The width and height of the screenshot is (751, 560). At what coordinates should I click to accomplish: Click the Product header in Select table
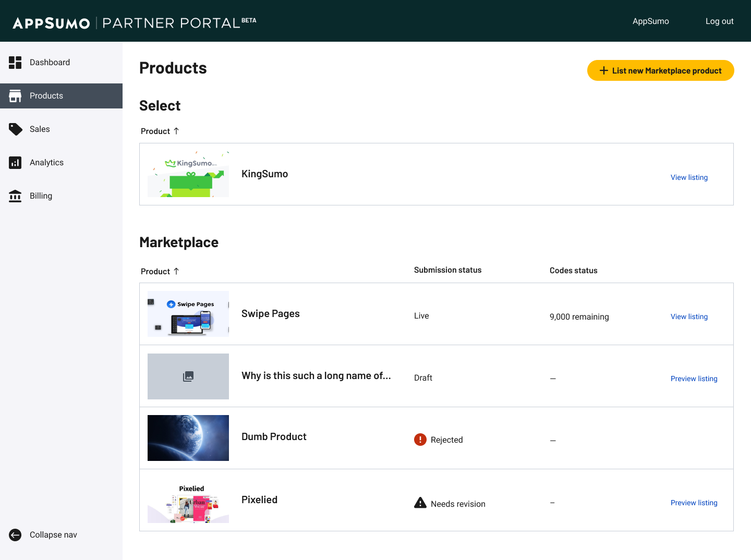(155, 131)
